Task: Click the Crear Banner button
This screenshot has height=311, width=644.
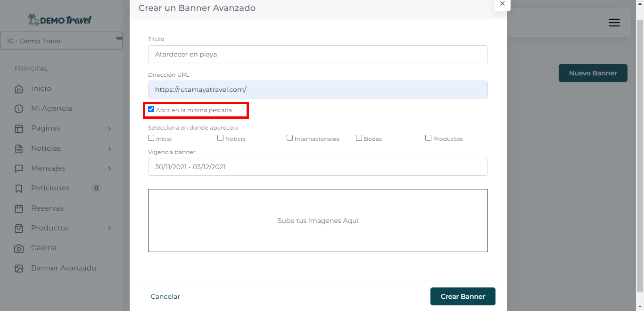Action: coord(463,296)
